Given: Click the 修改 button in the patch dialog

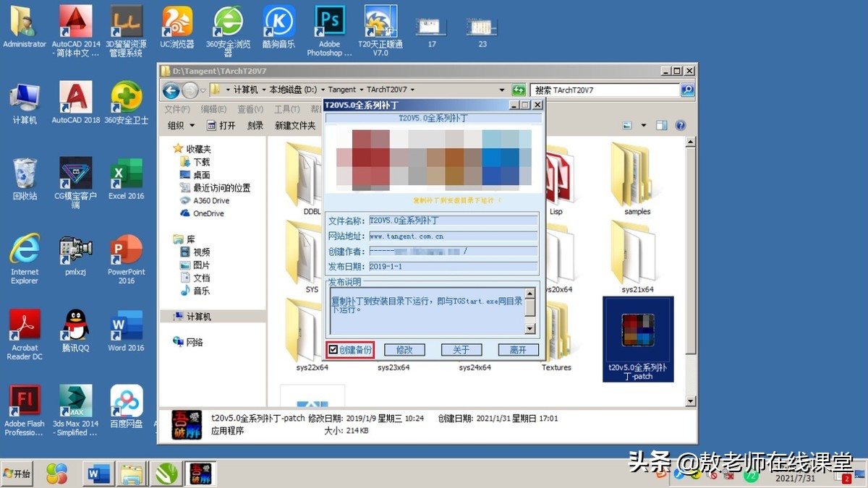Looking at the screenshot, I should tap(404, 349).
